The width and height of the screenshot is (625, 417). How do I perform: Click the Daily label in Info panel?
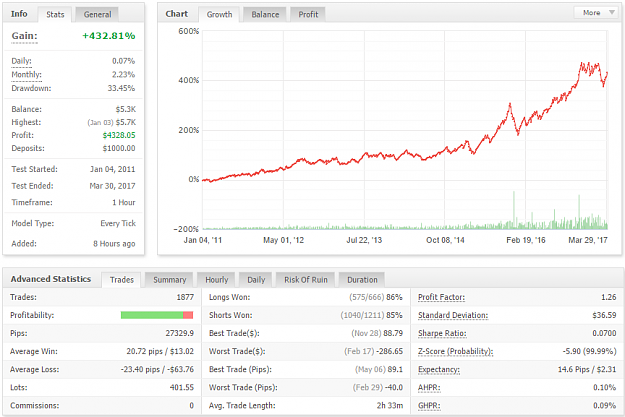(21, 61)
